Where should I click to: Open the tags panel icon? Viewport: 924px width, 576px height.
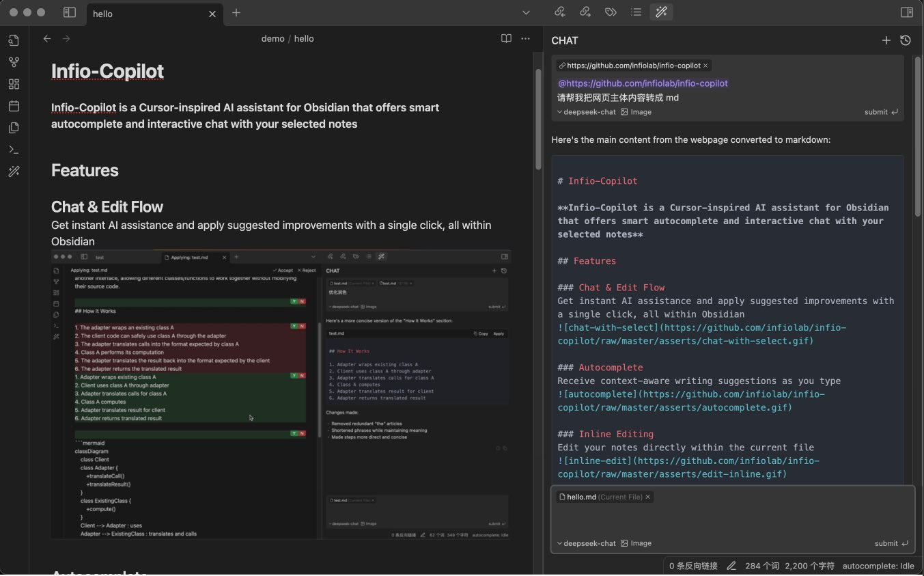coord(611,12)
